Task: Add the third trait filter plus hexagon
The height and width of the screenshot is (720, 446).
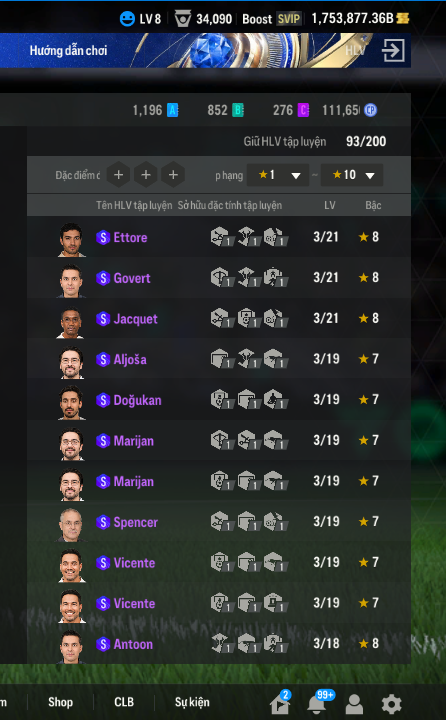Action: point(173,175)
